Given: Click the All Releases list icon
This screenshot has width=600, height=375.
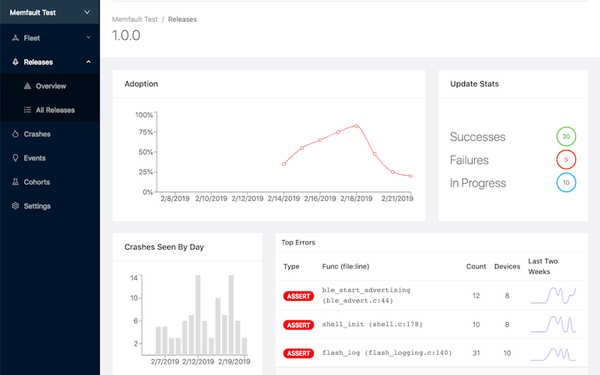Looking at the screenshot, I should coord(27,110).
